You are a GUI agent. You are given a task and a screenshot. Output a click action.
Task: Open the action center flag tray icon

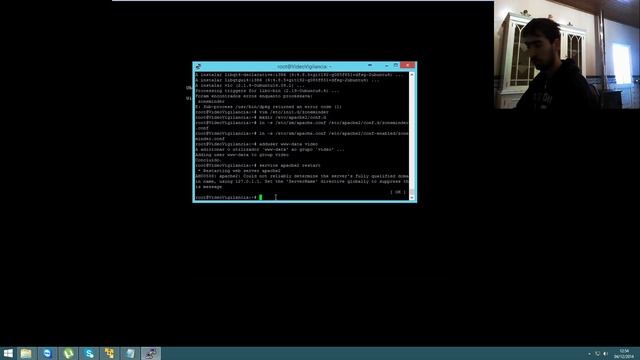coord(598,354)
